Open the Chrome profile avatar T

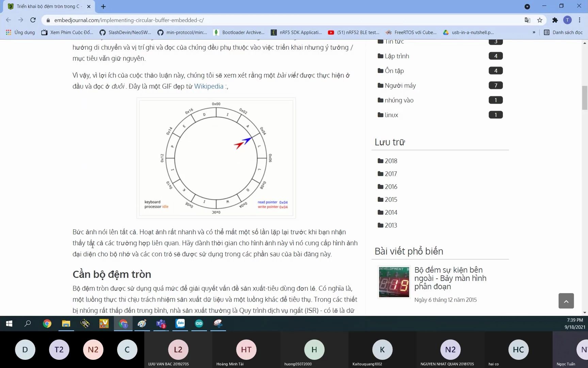click(x=567, y=20)
